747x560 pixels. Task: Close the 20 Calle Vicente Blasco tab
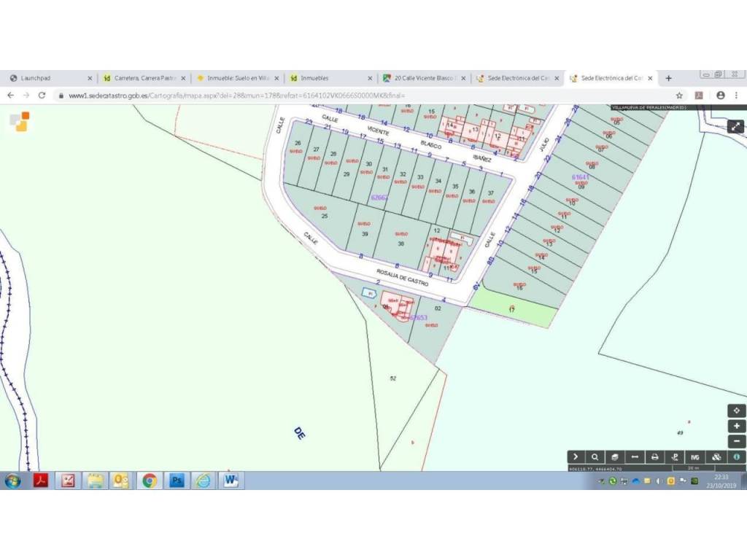(462, 78)
